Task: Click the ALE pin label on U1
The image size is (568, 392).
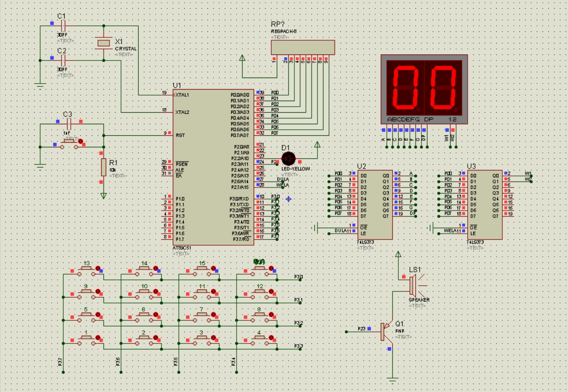Action: pos(179,169)
